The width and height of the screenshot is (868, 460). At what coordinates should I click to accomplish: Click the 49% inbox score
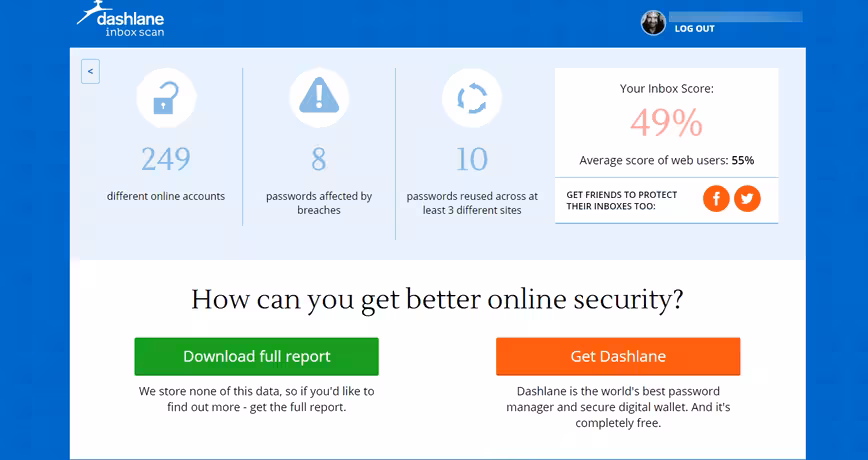click(x=666, y=122)
